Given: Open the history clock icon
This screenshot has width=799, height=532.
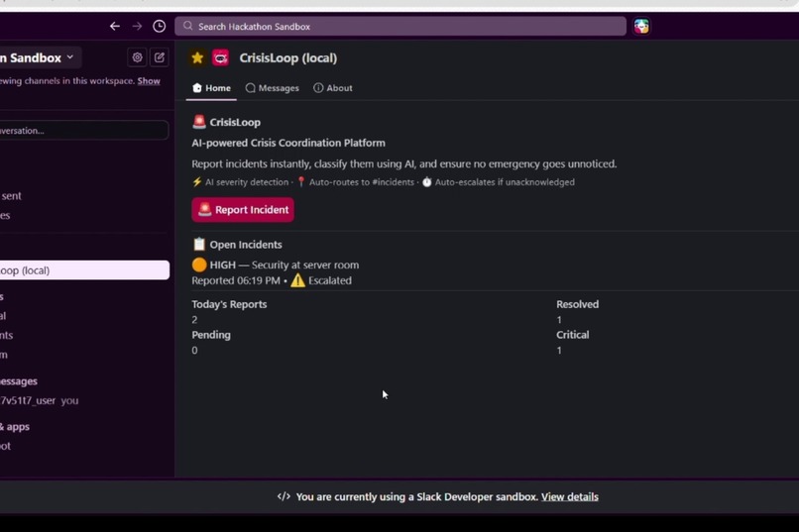Looking at the screenshot, I should click(x=159, y=26).
